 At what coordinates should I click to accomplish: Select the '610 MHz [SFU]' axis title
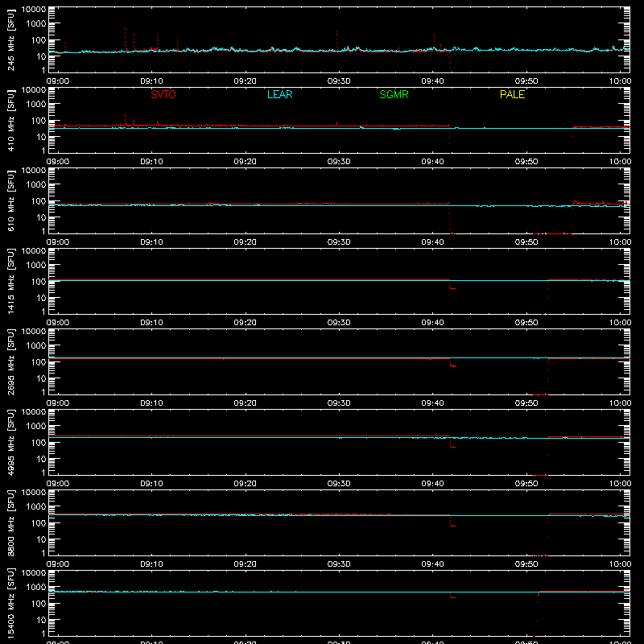10,200
